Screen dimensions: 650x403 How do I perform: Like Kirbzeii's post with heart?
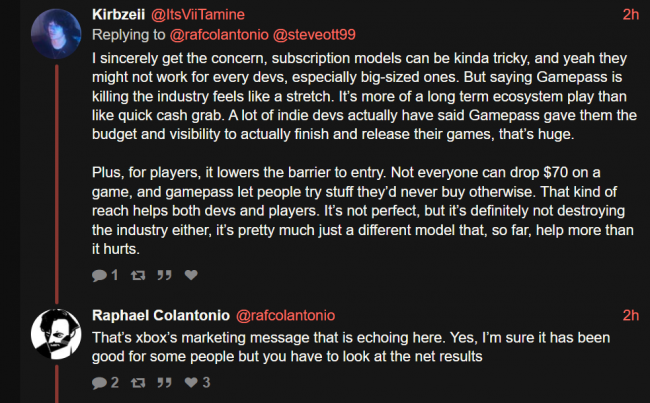tap(192, 275)
